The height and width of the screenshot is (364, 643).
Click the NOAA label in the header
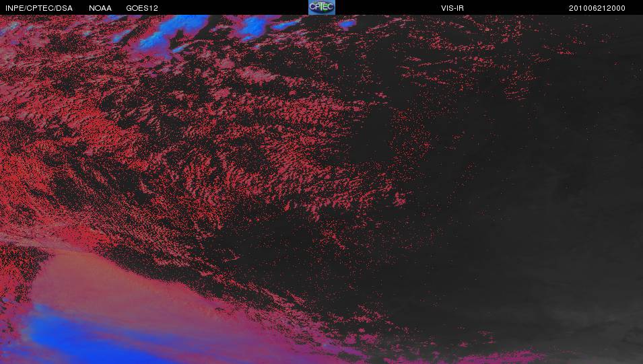coord(100,8)
